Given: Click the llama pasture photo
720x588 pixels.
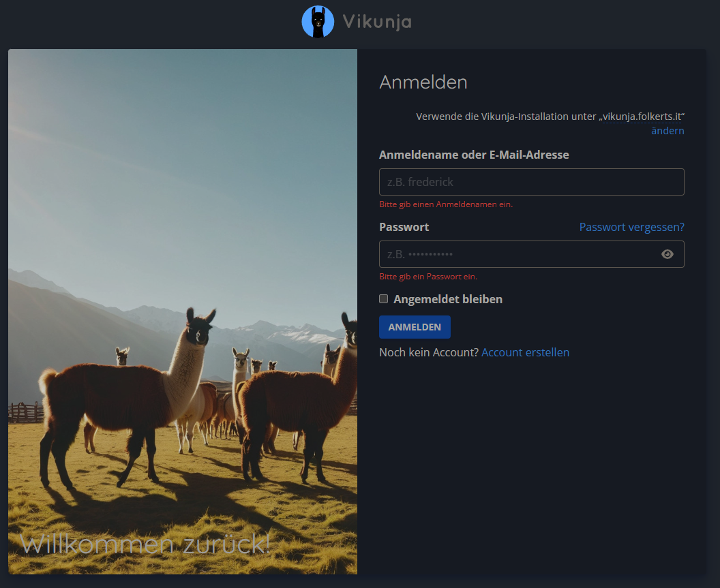Looking at the screenshot, I should (183, 273).
